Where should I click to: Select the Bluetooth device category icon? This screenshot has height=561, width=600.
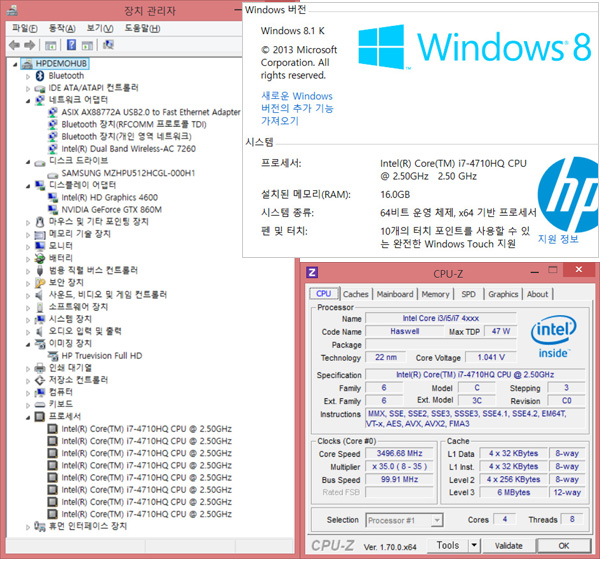point(40,76)
